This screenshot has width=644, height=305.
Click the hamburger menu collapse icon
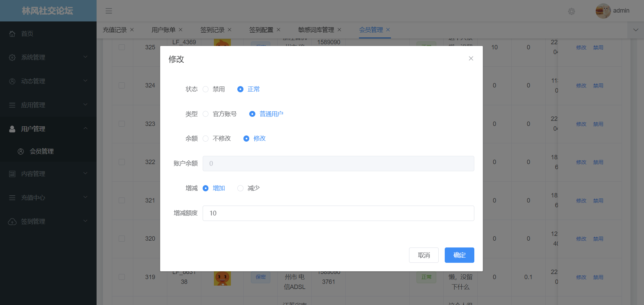(109, 11)
